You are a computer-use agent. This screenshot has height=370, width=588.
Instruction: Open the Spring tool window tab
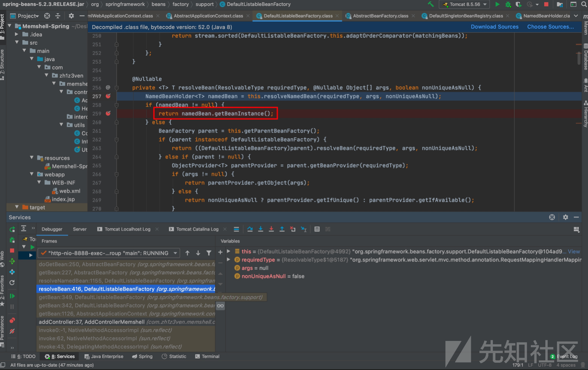click(x=142, y=356)
